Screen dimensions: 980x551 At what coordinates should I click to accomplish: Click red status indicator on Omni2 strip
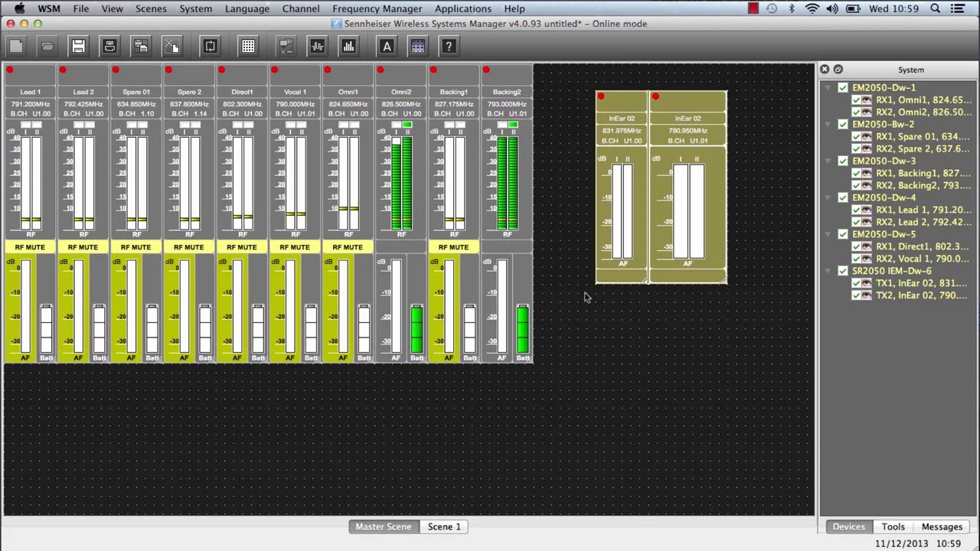[381, 70]
